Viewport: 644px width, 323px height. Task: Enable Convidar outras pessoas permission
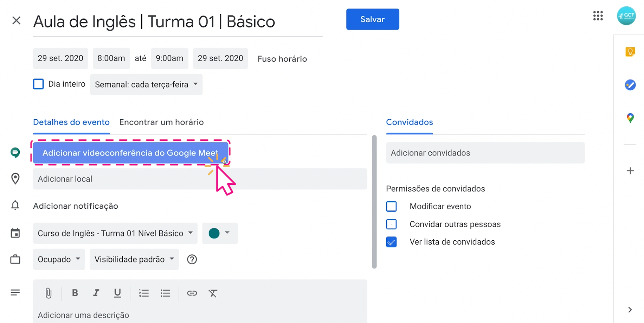click(391, 224)
